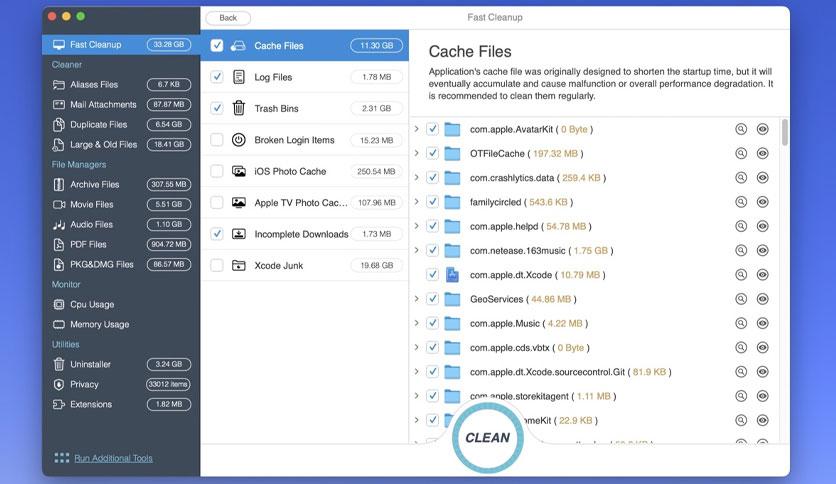
Task: Toggle the eye icon for familycircled
Action: tap(763, 202)
